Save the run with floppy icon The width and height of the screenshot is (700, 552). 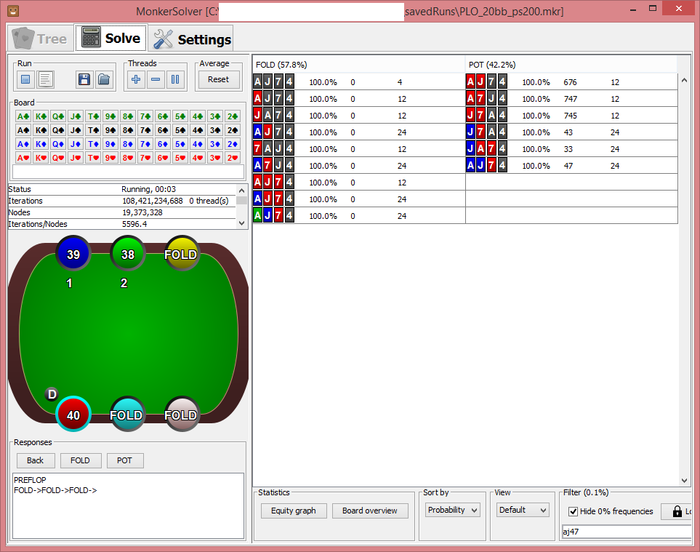(84, 79)
